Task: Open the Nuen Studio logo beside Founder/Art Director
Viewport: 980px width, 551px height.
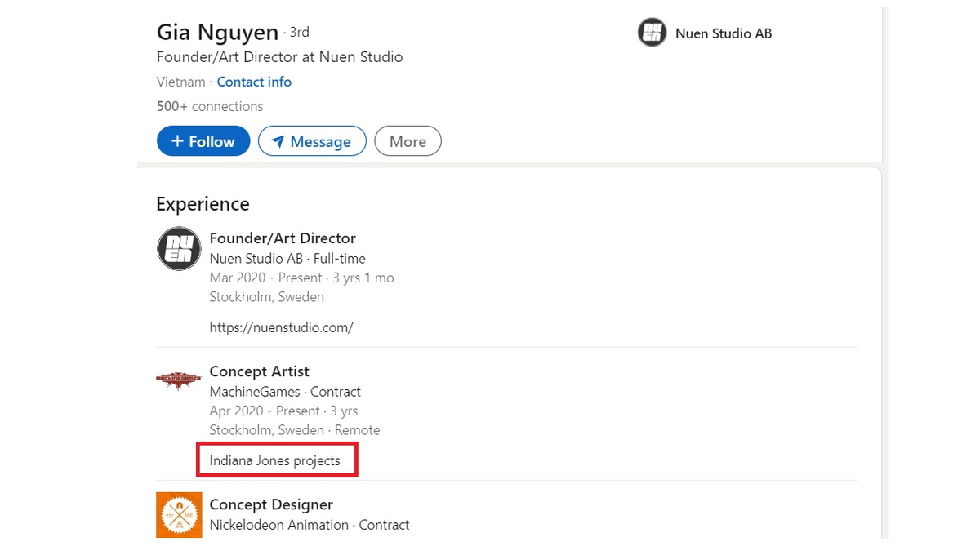Action: [x=179, y=248]
